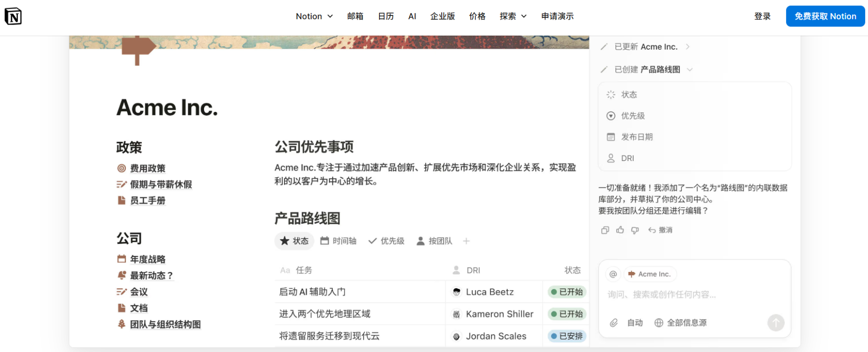Click the DRI person icon in panel

coord(611,158)
